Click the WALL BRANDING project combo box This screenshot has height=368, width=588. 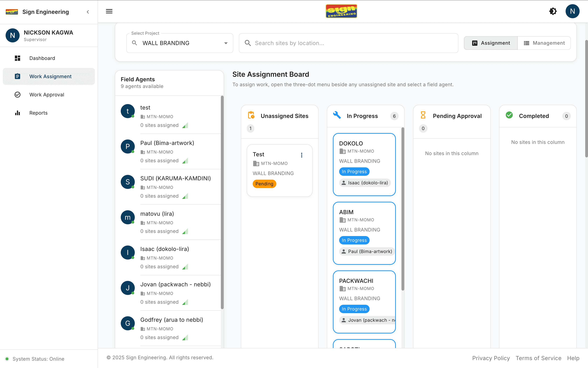(180, 43)
